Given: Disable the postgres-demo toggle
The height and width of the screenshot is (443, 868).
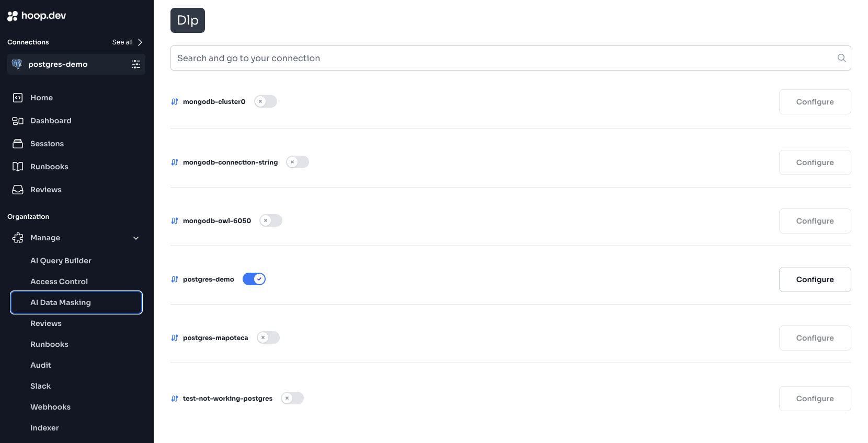Looking at the screenshot, I should coord(254,279).
